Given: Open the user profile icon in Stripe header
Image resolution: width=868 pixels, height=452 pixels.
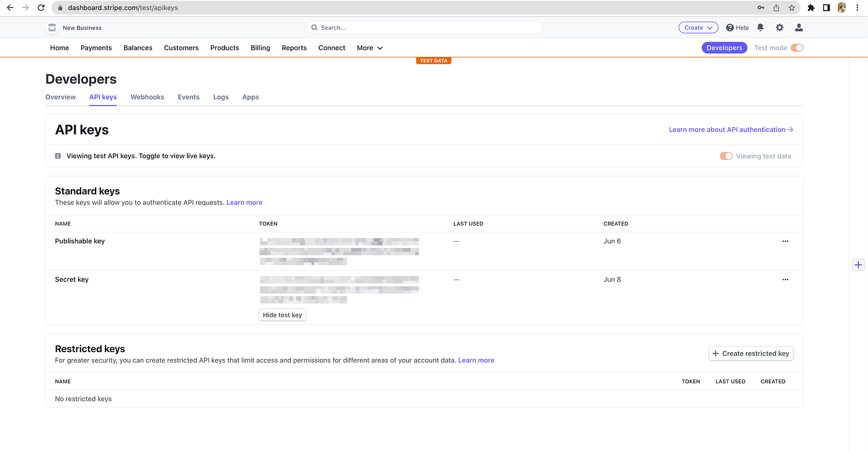Looking at the screenshot, I should (x=799, y=28).
